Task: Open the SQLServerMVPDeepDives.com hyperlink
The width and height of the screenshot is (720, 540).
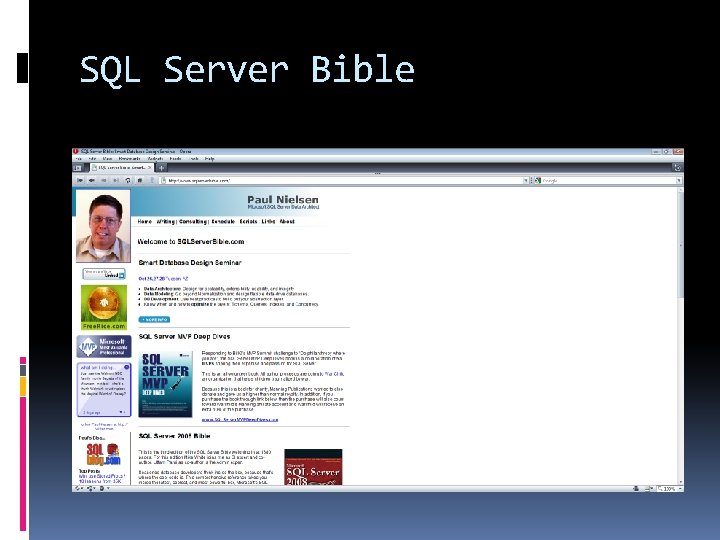Action: click(240, 420)
